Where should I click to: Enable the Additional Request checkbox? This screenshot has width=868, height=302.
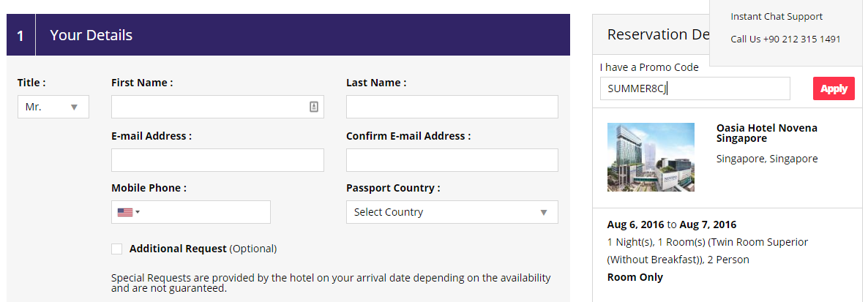[117, 249]
